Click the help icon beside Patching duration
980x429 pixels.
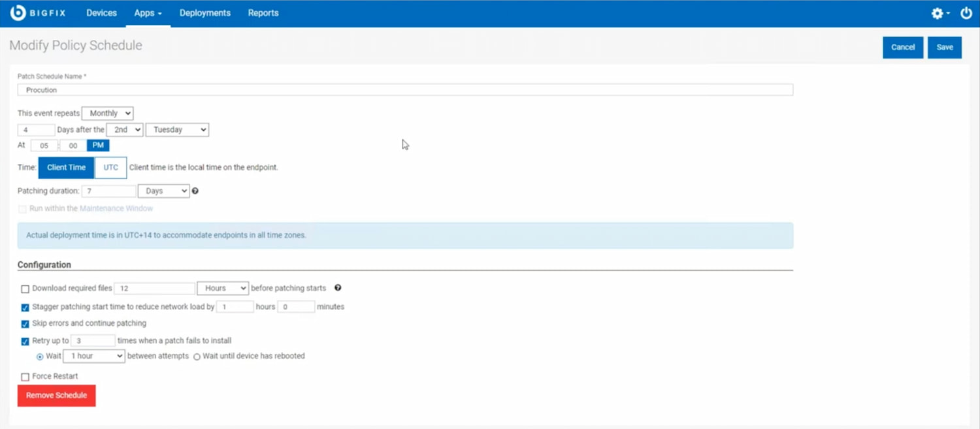(x=195, y=191)
